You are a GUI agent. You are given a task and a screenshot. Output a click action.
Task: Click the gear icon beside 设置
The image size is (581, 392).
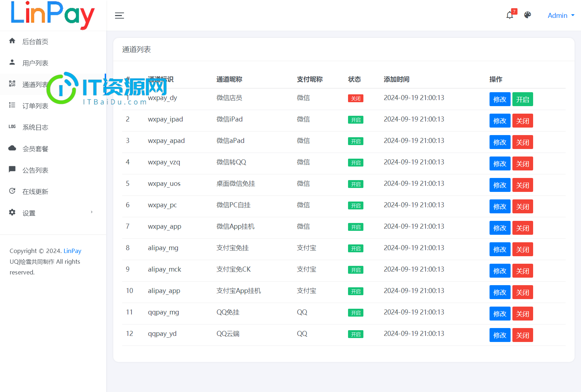click(12, 212)
